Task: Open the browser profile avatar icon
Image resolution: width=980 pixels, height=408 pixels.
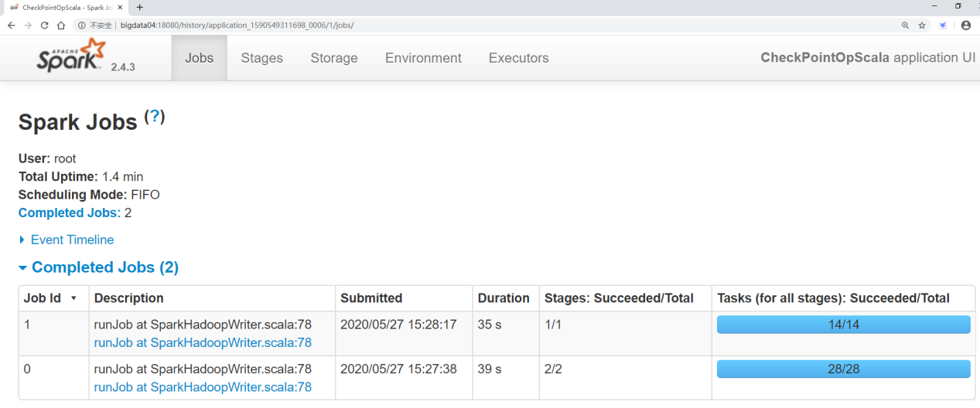Action: tap(966, 25)
